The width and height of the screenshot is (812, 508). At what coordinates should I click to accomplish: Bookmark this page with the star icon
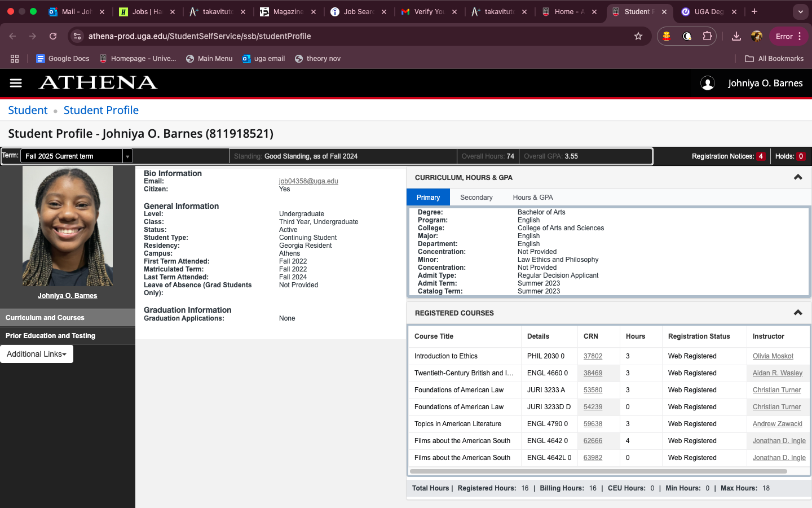point(638,36)
